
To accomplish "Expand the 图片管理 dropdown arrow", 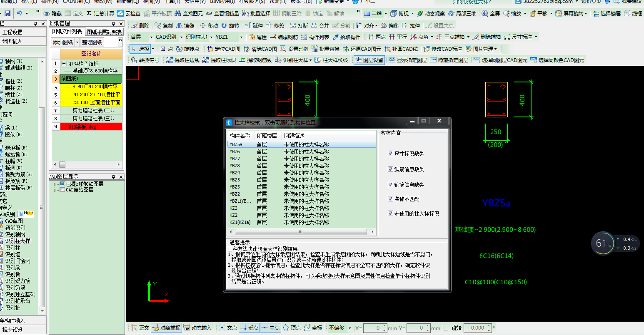I will click(x=496, y=49).
